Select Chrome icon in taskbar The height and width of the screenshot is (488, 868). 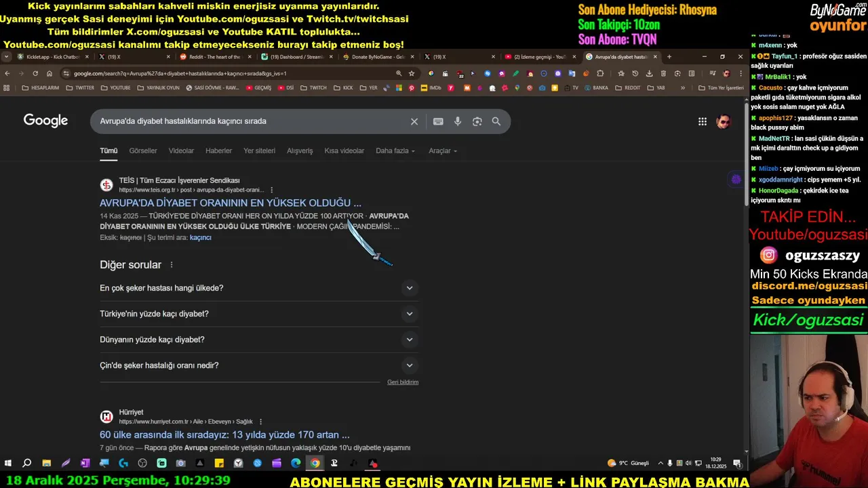point(315,463)
